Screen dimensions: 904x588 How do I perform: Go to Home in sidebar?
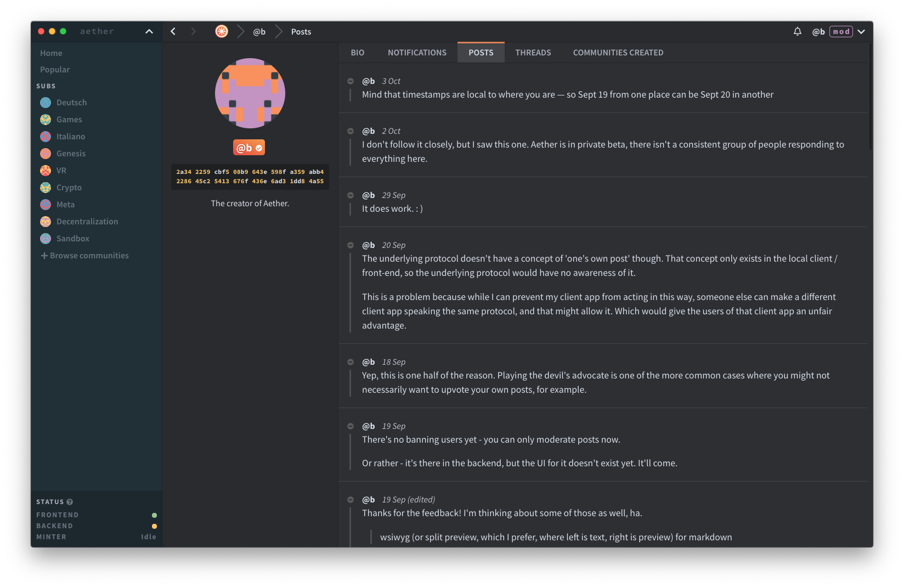[x=51, y=53]
